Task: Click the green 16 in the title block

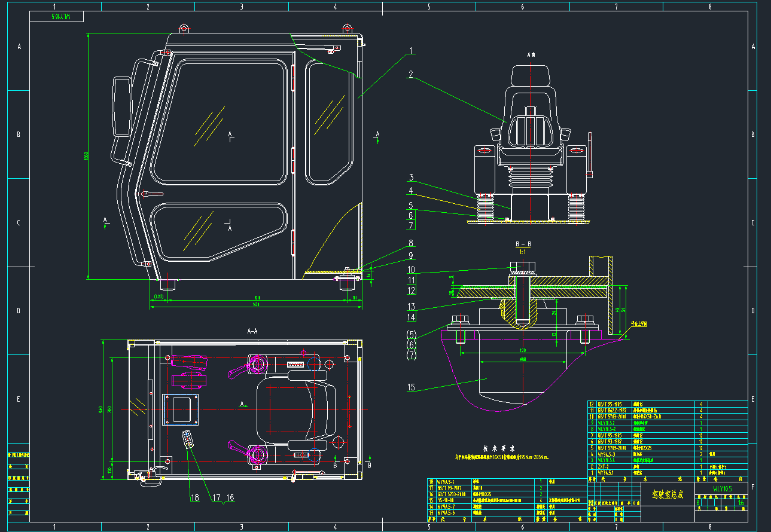Action: click(x=741, y=503)
